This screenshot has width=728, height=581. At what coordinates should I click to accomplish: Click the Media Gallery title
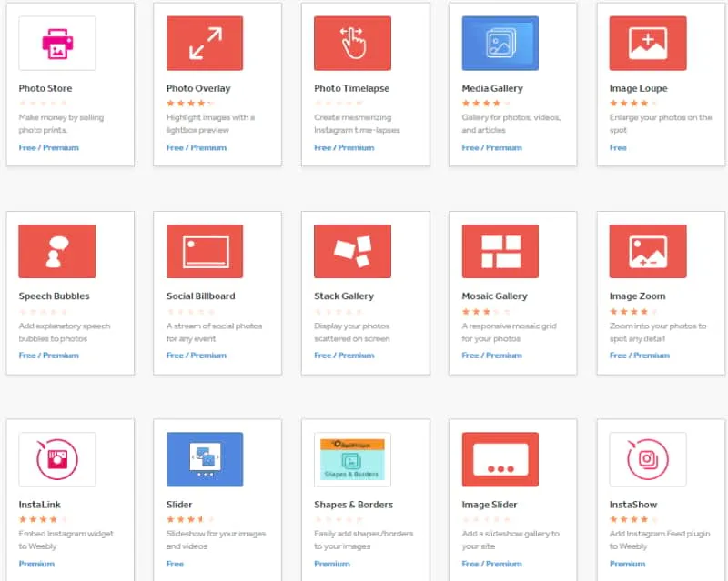pyautogui.click(x=492, y=88)
